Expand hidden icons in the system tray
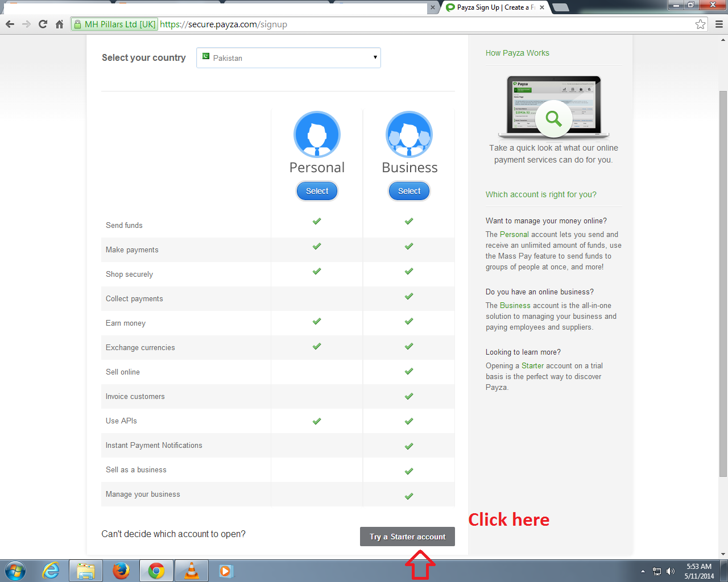Viewport: 728px width, 582px height. (643, 571)
